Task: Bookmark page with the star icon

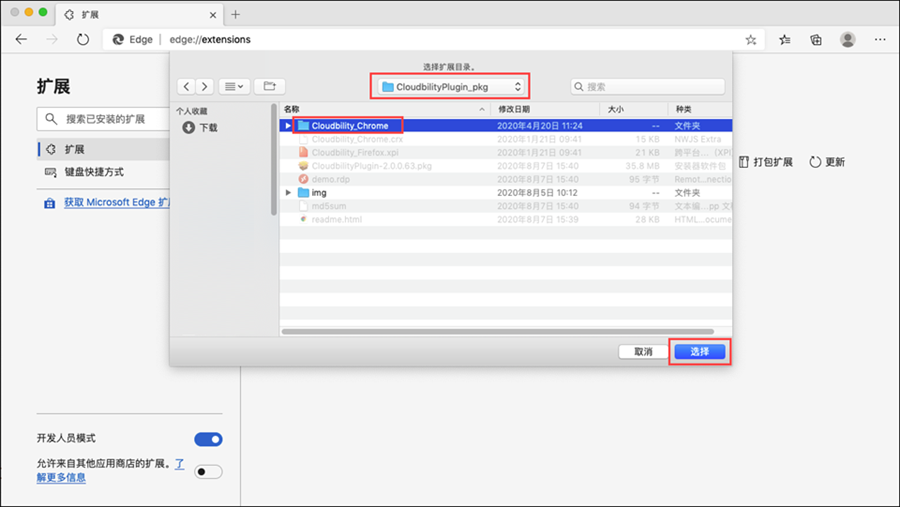Action: pyautogui.click(x=751, y=40)
